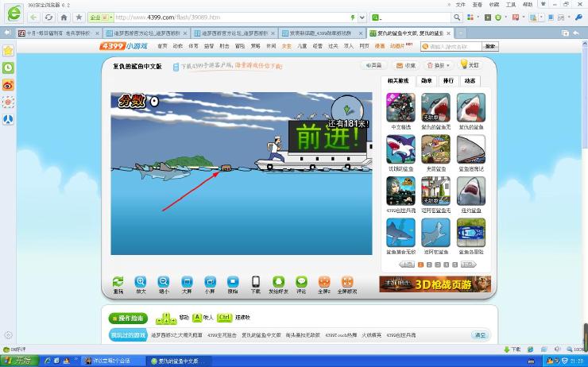588x367 pixels.
Task: Open 首页 link in site navigation
Action: pyautogui.click(x=162, y=46)
